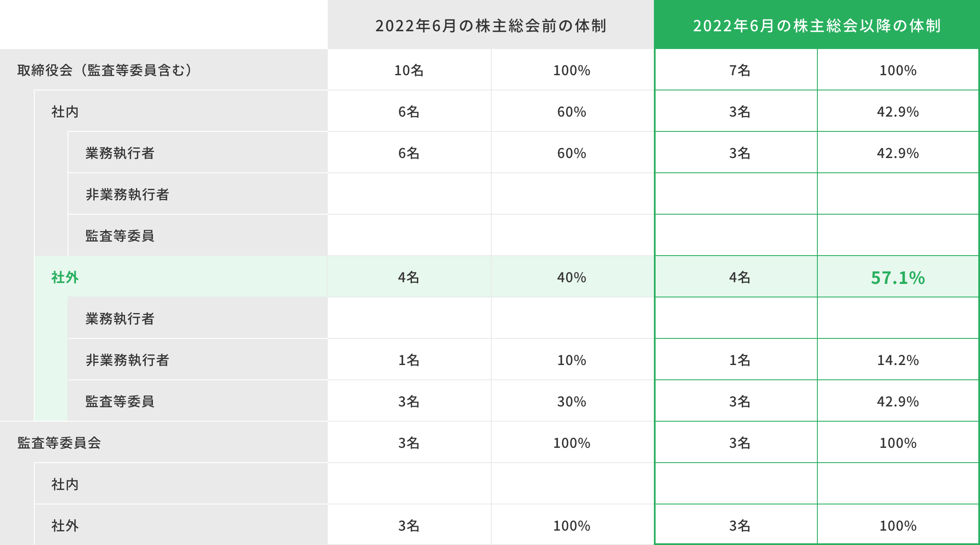The width and height of the screenshot is (980, 545).
Task: Select the 社内 row label under 取締役会
Action: [x=65, y=112]
